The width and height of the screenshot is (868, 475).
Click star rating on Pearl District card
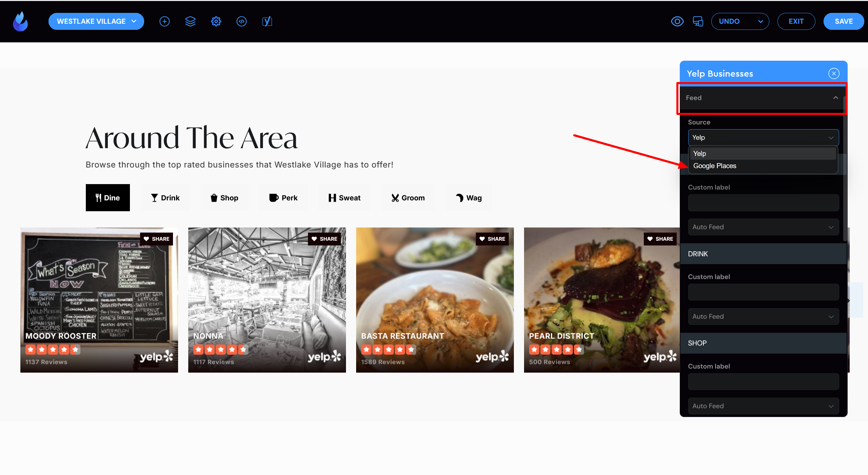[557, 349]
